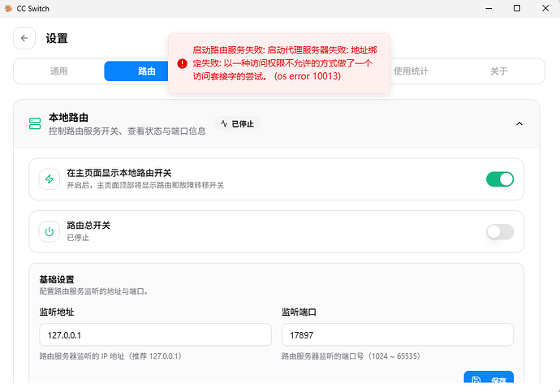
Task: Click the 路由总开关 label
Action: pyautogui.click(x=88, y=226)
